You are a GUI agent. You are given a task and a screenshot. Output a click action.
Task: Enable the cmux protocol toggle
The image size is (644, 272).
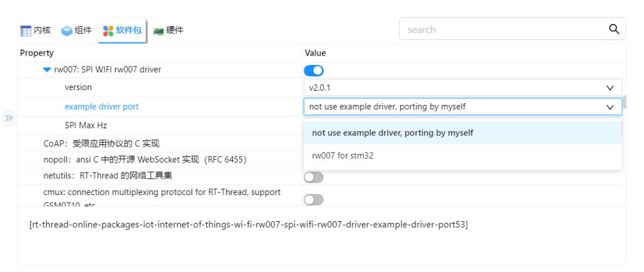pyautogui.click(x=314, y=199)
